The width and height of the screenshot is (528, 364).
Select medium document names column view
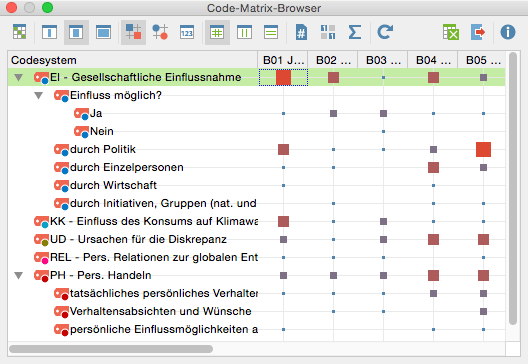coord(76,32)
